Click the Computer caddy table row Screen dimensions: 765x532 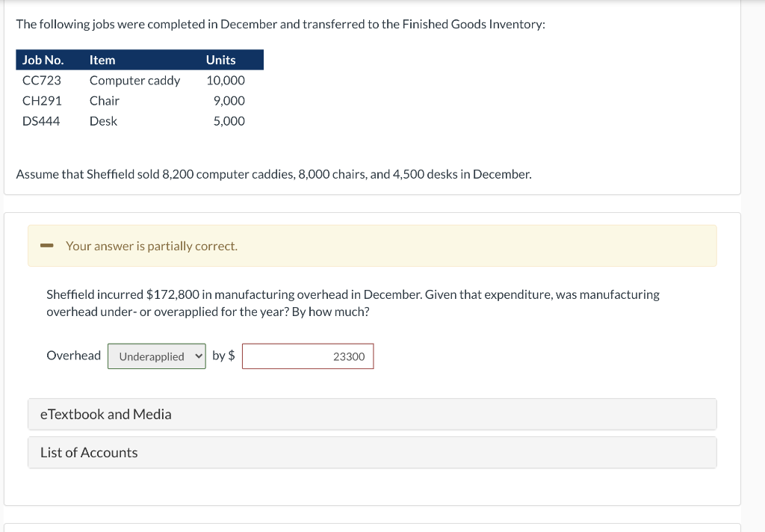coord(134,80)
